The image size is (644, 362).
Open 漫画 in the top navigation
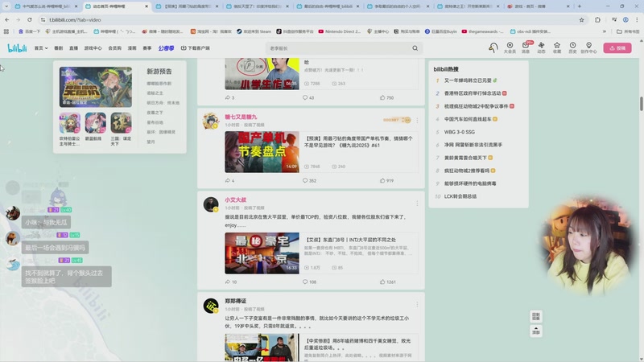click(x=132, y=48)
